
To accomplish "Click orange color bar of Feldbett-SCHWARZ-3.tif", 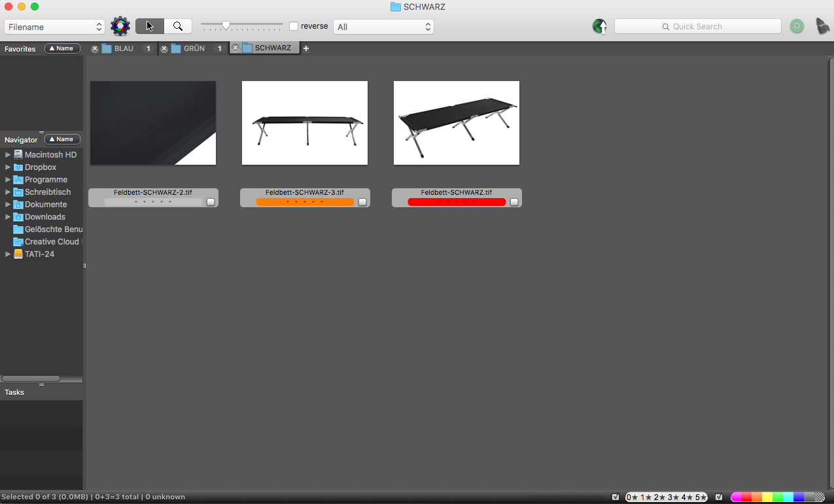I will 305,202.
